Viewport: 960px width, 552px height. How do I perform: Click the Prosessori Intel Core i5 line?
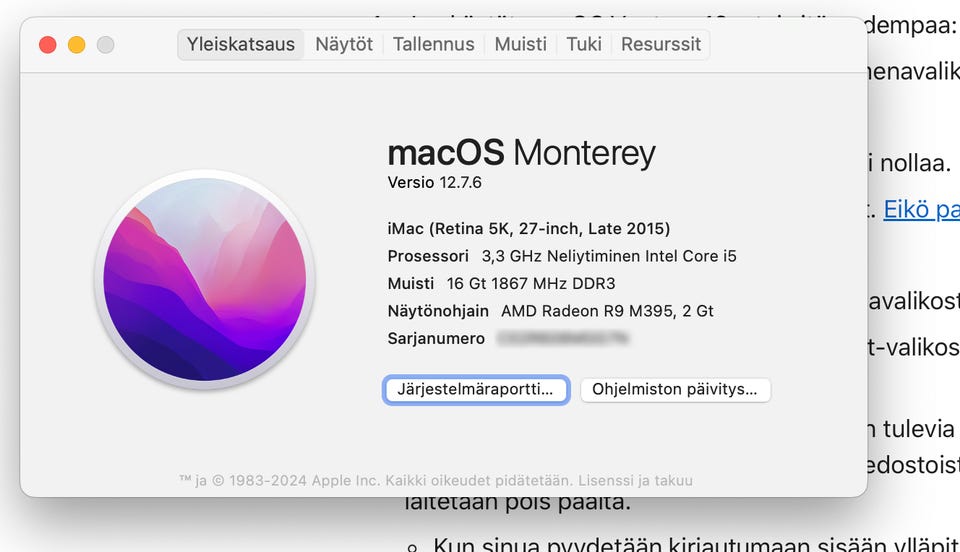pos(561,256)
